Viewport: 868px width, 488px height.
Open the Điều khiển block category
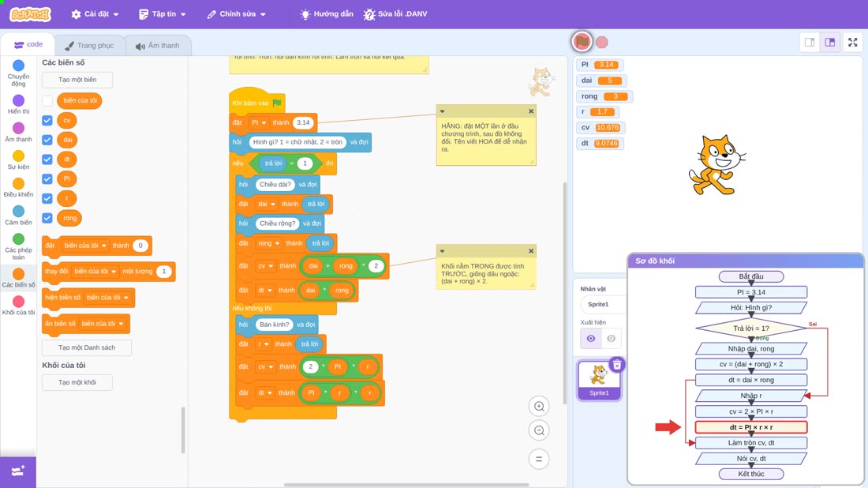pos(18,187)
